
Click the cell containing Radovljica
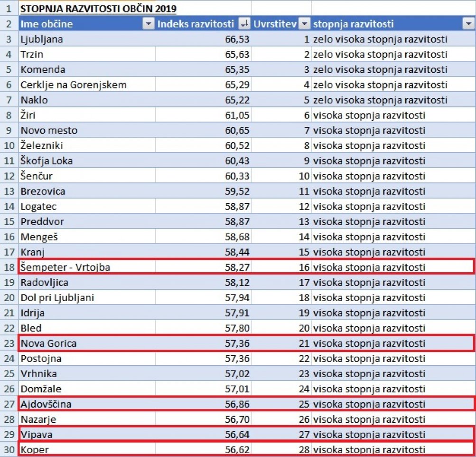pos(87,282)
